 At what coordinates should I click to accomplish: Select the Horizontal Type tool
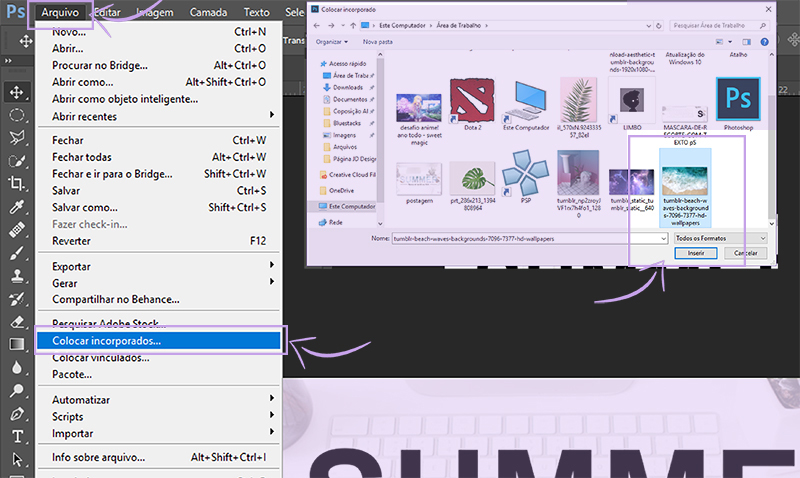point(17,437)
